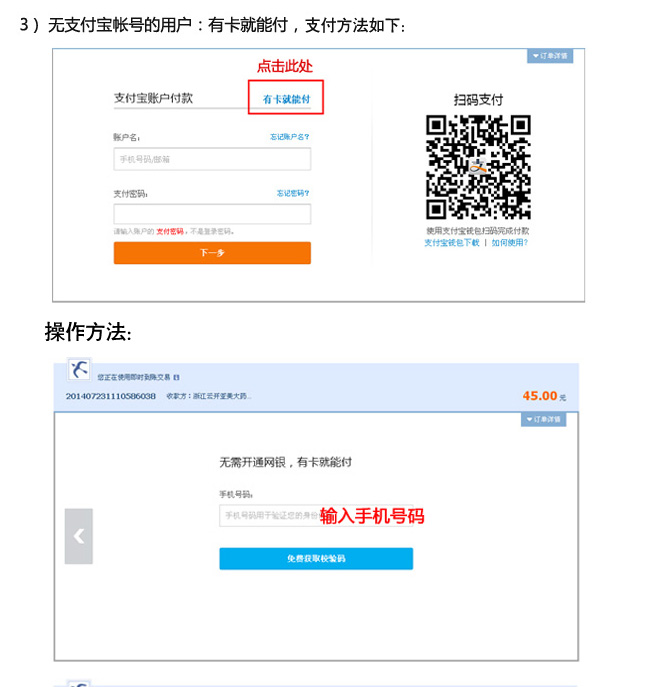
Task: Click the 忘记账户名? link
Action: pyautogui.click(x=290, y=137)
